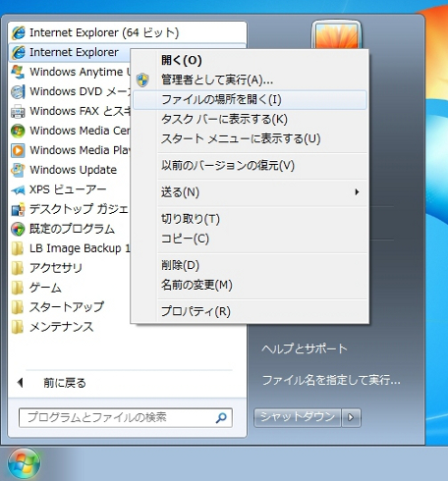Click the Windows Start orb

click(24, 463)
